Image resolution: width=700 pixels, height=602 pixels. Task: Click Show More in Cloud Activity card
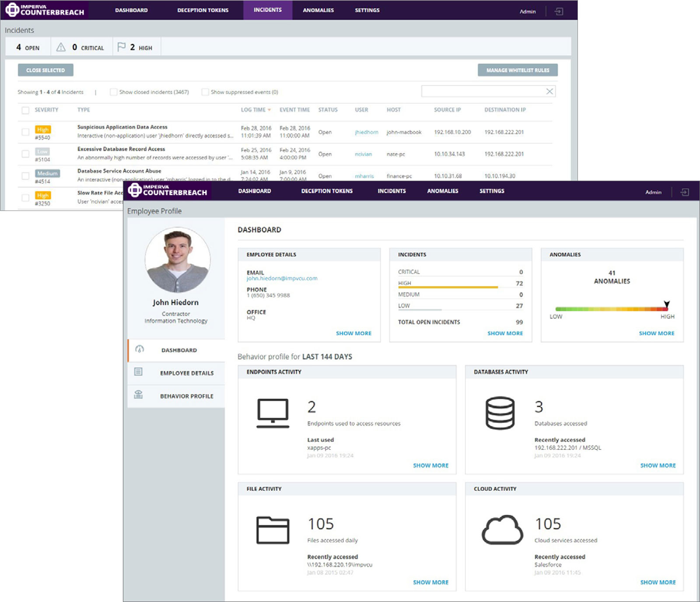(658, 582)
